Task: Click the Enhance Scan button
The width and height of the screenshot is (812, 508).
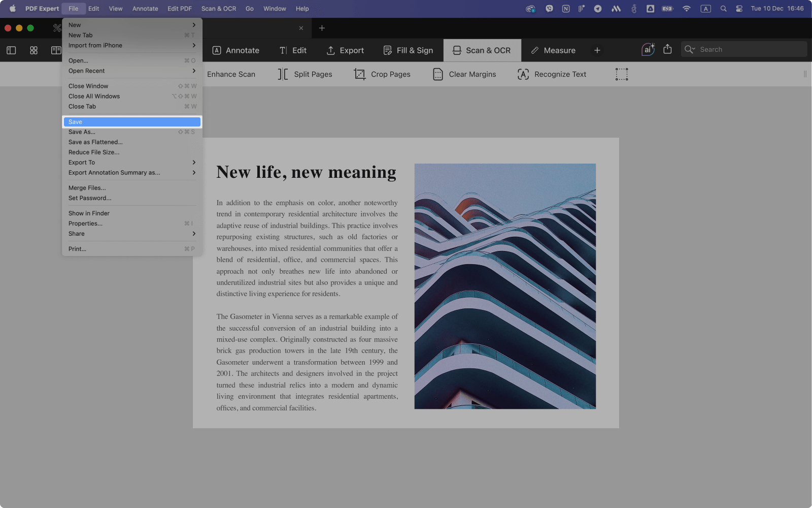Action: 231,74
